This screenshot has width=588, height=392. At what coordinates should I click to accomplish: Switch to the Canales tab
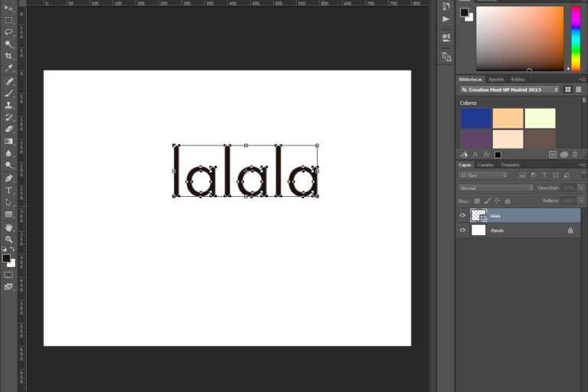coord(485,165)
